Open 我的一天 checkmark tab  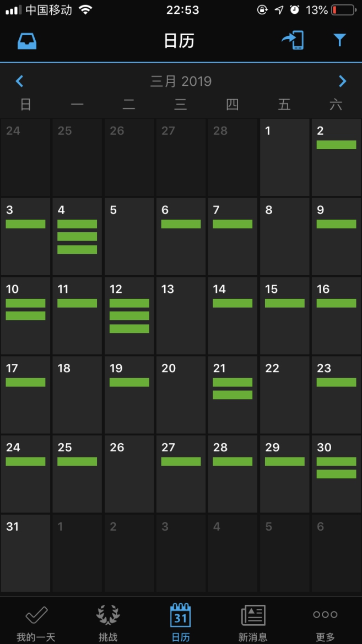pyautogui.click(x=36, y=622)
